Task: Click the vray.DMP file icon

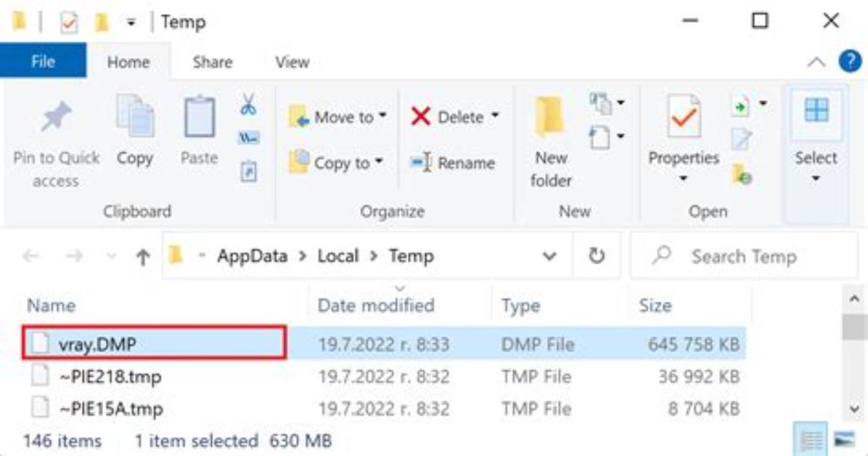Action: (40, 343)
